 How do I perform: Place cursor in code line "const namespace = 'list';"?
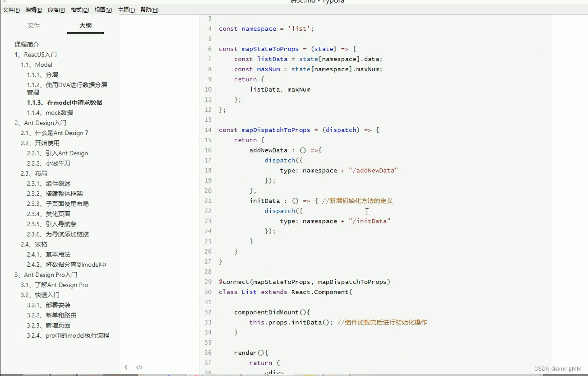(x=266, y=29)
